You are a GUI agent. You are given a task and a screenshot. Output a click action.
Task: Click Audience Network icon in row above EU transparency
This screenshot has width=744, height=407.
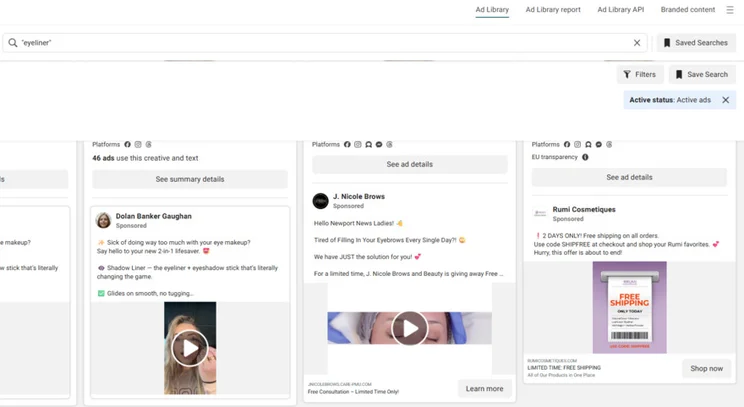pyautogui.click(x=588, y=144)
